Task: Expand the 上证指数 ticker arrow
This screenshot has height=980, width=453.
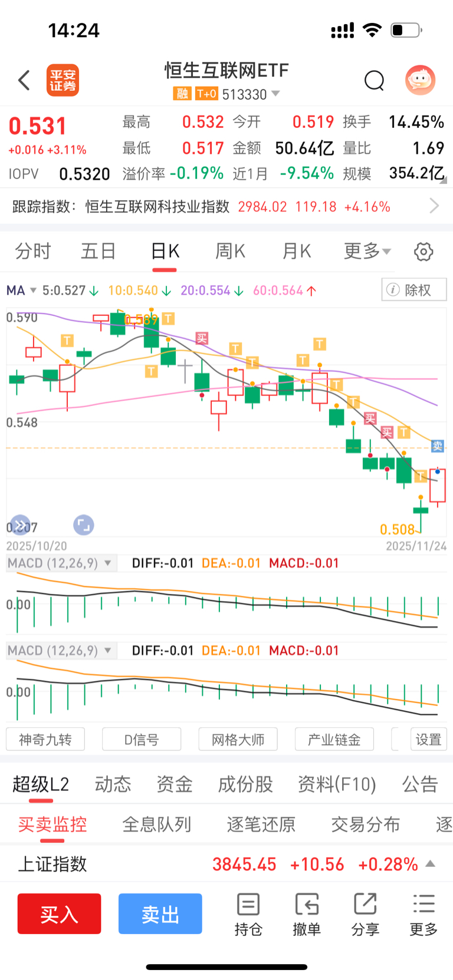Action: coord(431,864)
